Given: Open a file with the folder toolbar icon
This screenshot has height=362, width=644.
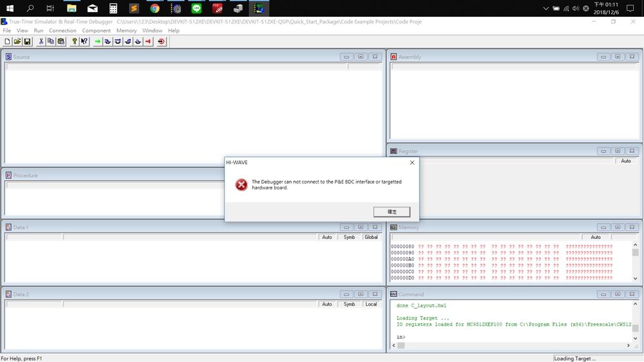Looking at the screenshot, I should tap(17, 41).
